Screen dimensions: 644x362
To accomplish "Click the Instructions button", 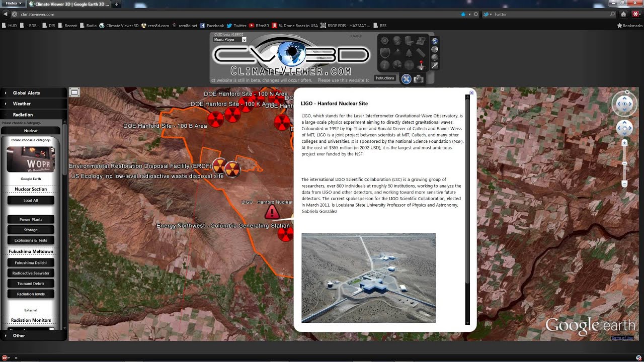I will 385,78.
